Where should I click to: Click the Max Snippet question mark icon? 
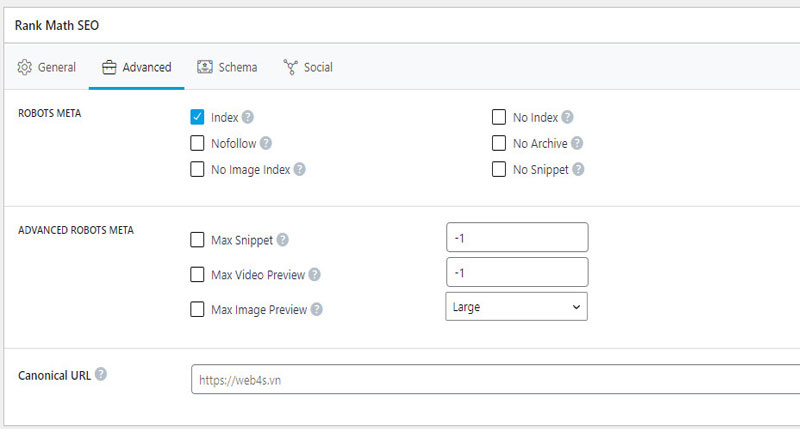(x=283, y=240)
